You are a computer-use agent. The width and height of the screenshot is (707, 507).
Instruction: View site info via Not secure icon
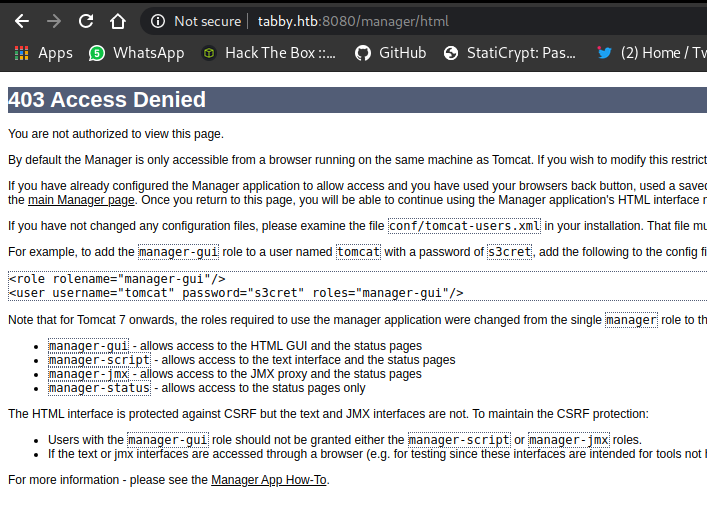point(158,21)
